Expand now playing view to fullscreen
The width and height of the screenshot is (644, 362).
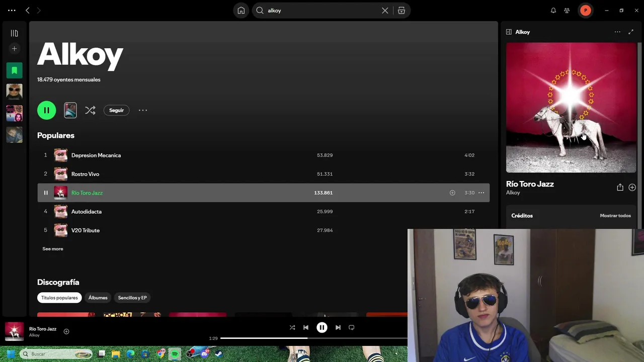point(631,32)
